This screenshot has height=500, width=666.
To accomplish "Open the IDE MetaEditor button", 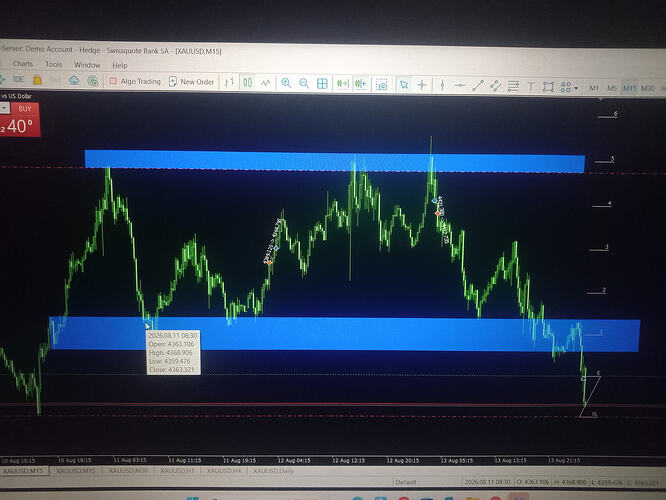I will (18, 79).
